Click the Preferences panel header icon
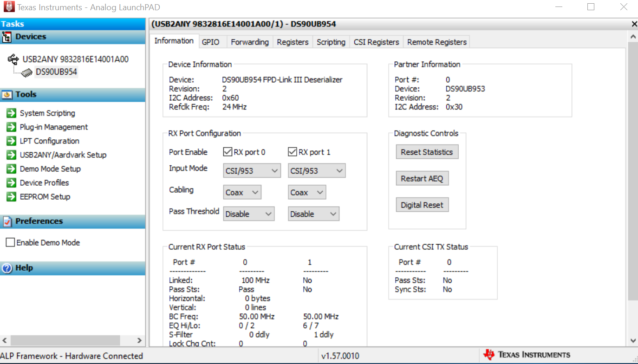 pyautogui.click(x=7, y=221)
